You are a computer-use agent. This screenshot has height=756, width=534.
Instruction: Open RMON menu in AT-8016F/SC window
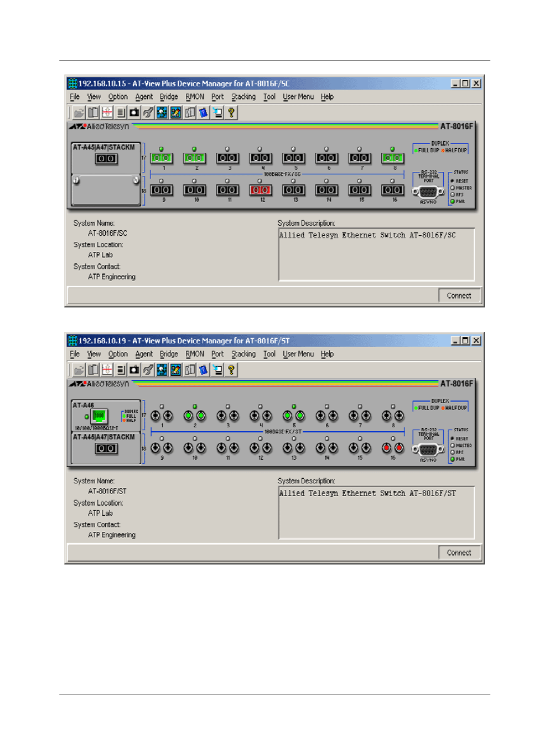(195, 97)
